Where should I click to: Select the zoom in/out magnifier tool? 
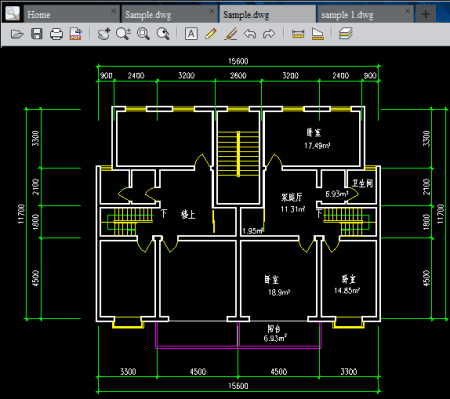[x=123, y=34]
